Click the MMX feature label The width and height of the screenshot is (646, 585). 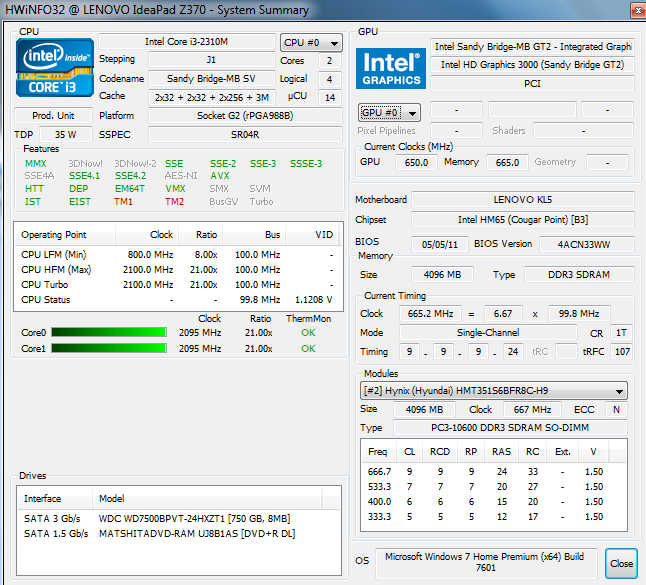(x=35, y=164)
